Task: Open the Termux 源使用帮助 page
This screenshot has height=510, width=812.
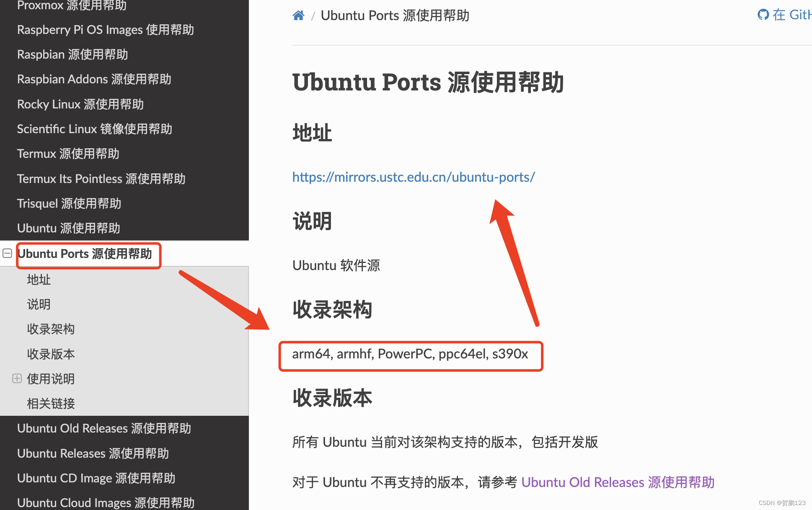Action: click(x=68, y=154)
